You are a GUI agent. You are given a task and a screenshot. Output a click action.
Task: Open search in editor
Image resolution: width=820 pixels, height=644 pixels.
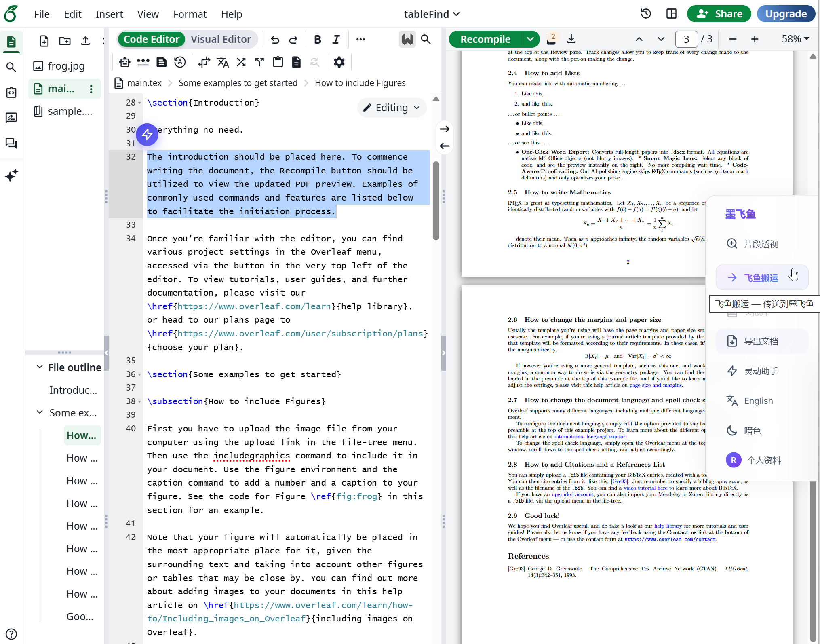426,39
